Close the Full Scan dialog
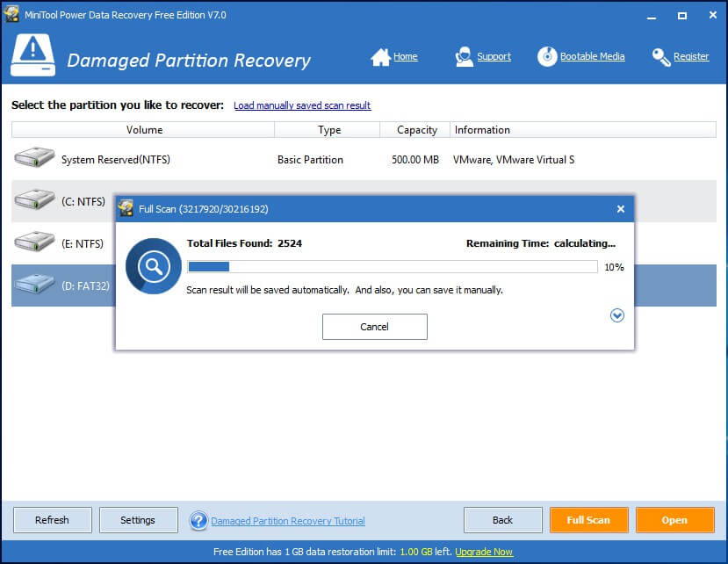The height and width of the screenshot is (564, 728). 621,209
